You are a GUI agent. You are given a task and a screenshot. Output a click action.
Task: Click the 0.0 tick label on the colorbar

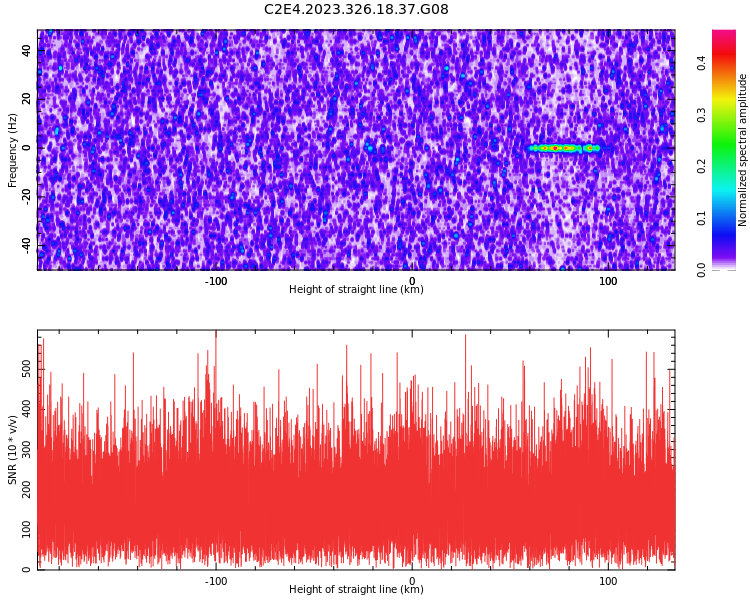click(701, 270)
